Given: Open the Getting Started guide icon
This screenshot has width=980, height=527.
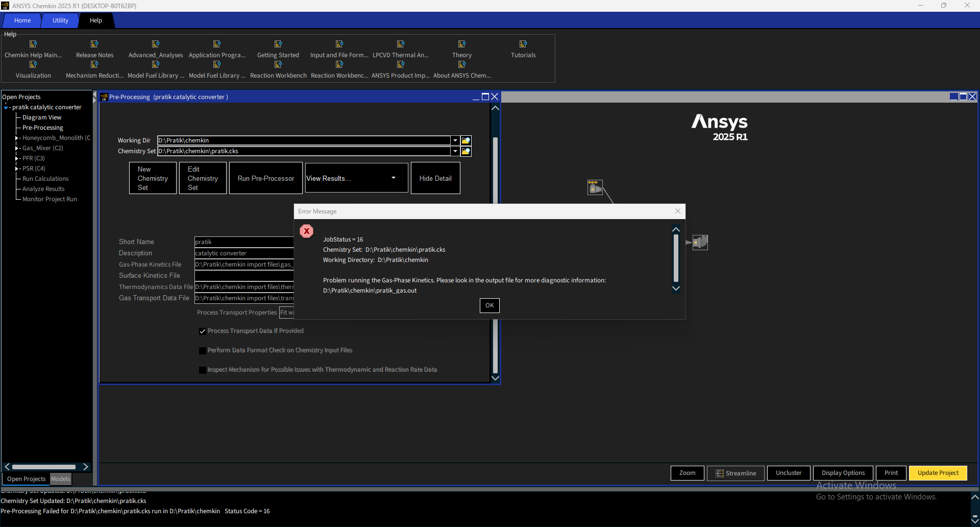Looking at the screenshot, I should click(x=278, y=44).
